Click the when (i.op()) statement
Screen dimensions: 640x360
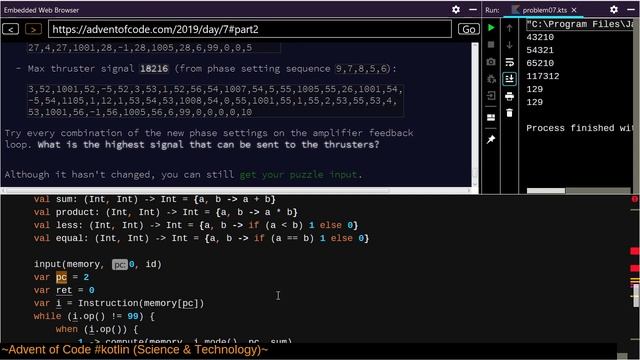97,329
